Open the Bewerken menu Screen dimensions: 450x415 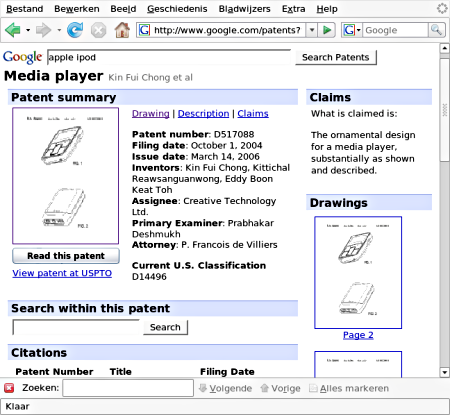tap(77, 9)
